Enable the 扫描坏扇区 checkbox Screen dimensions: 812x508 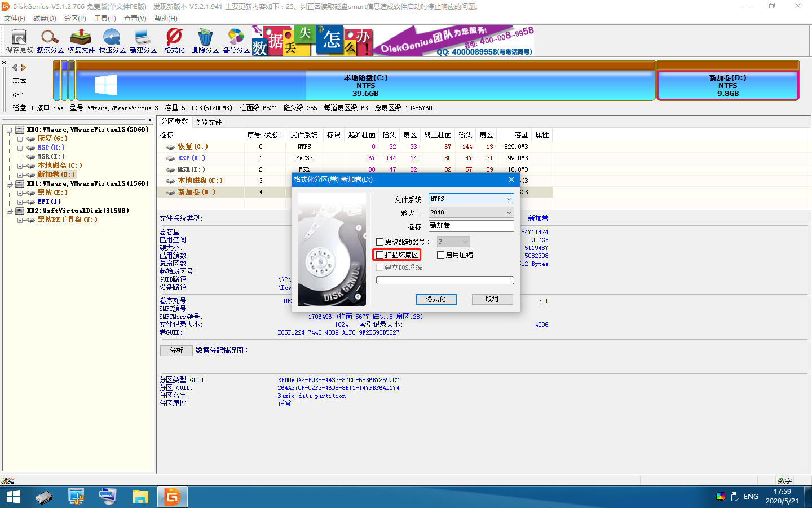pyautogui.click(x=379, y=255)
